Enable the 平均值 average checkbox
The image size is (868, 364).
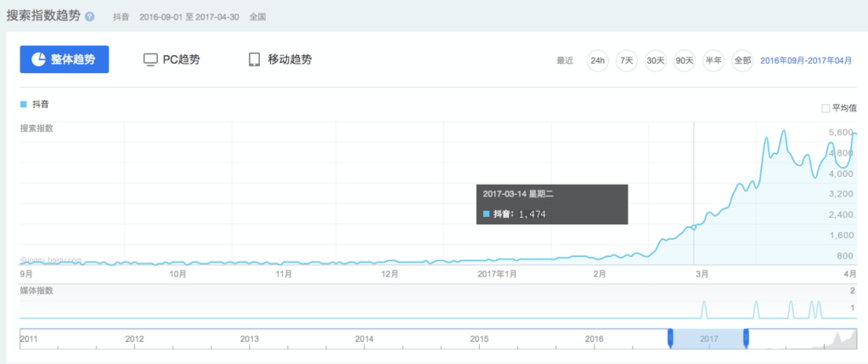pos(826,108)
